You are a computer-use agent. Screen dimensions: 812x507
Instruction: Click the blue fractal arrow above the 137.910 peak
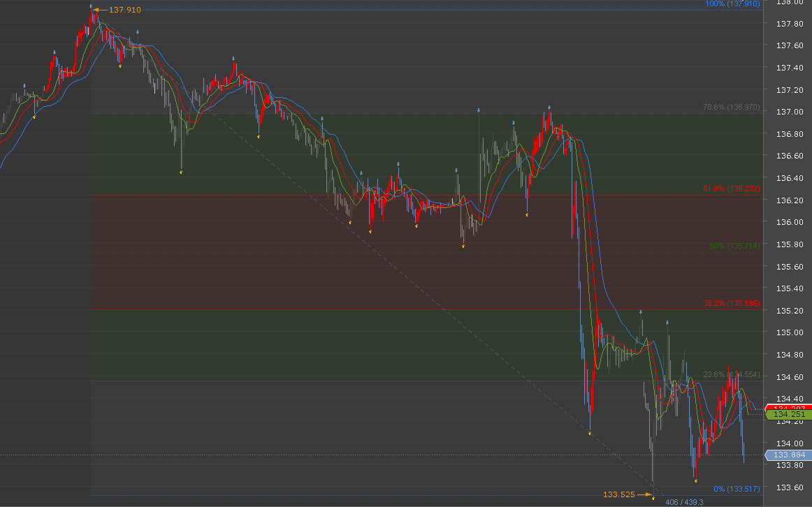click(91, 6)
